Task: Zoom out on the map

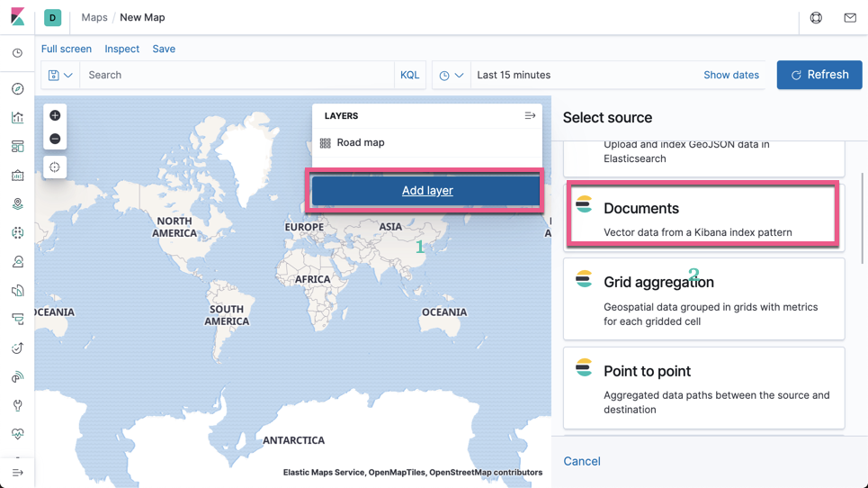Action: [x=55, y=139]
